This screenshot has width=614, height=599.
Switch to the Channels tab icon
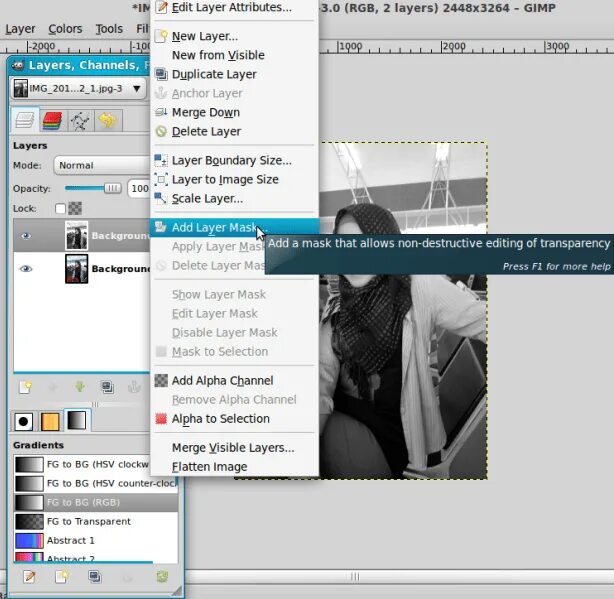tap(52, 121)
